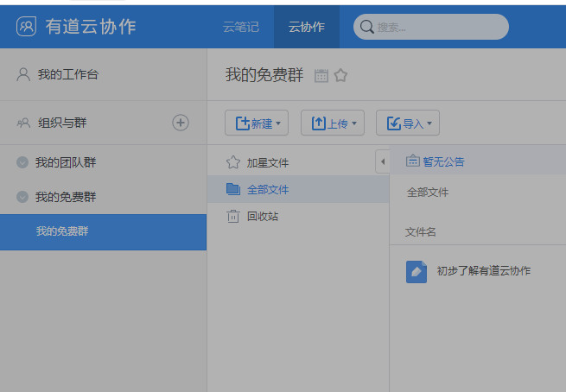
Task: Click the blue note icon of 初步了解有道云协作
Action: pos(417,272)
